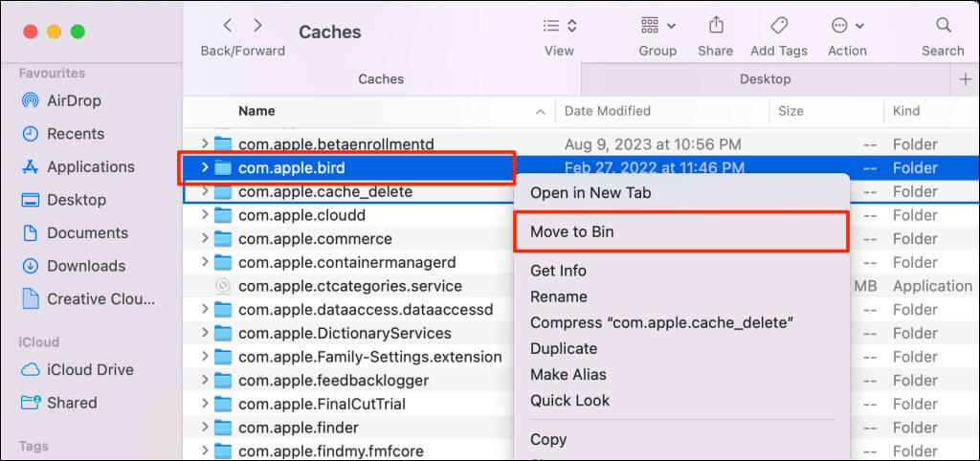Screen dimensions: 980x461
Task: Select the com.apple.findmy.fmfcore folder icon
Action: pos(223,451)
